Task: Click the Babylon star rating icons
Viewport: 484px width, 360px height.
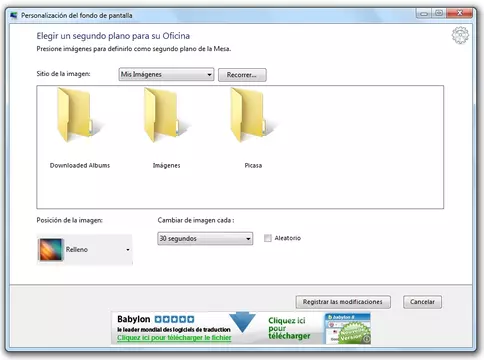Action: click(x=174, y=319)
